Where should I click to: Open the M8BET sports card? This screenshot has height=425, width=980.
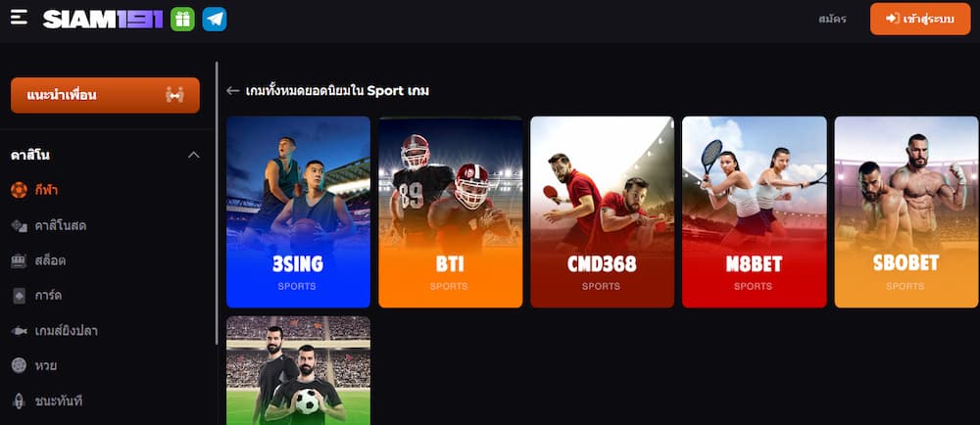point(755,212)
